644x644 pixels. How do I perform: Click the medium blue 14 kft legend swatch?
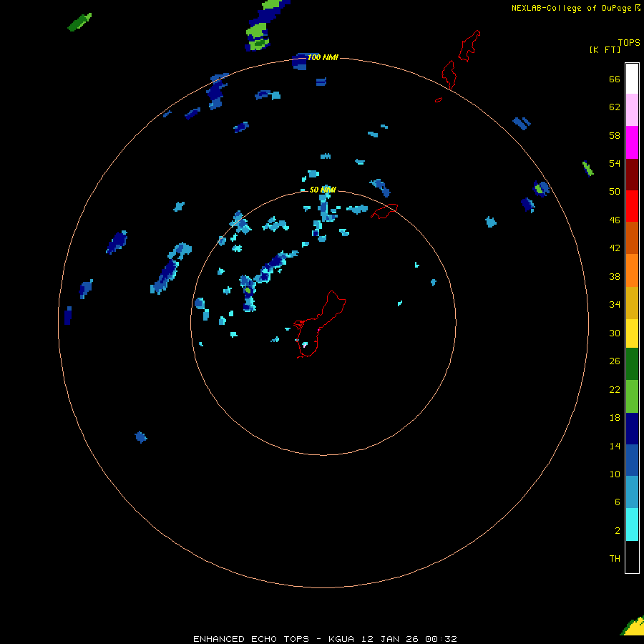632,460
